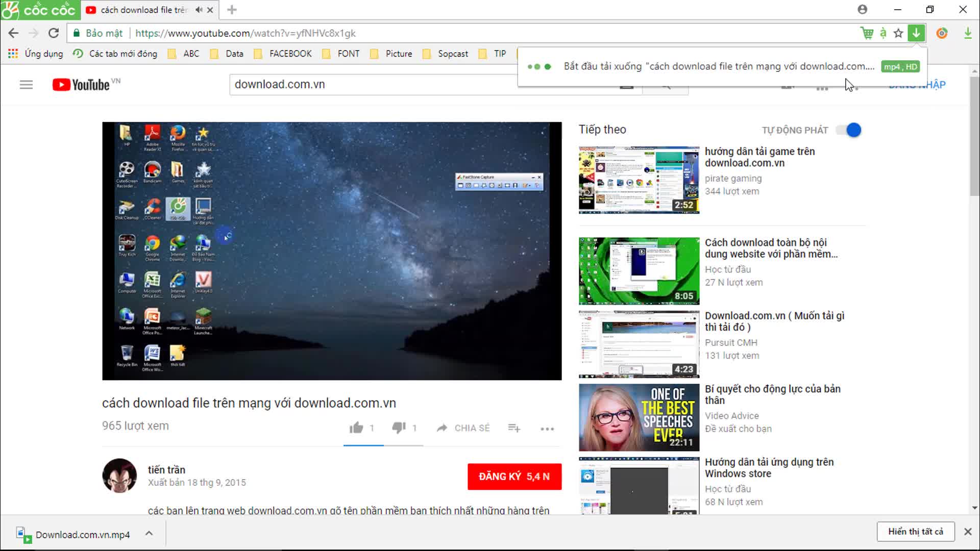Open Các tab mới đóng recent tabs
This screenshot has width=980, height=551.
[x=115, y=54]
